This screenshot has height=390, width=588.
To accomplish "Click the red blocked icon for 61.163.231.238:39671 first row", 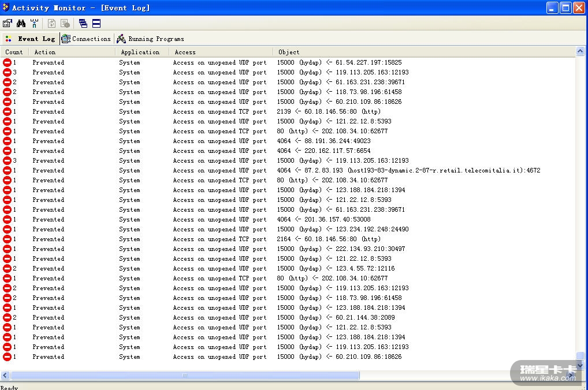I will [7, 82].
